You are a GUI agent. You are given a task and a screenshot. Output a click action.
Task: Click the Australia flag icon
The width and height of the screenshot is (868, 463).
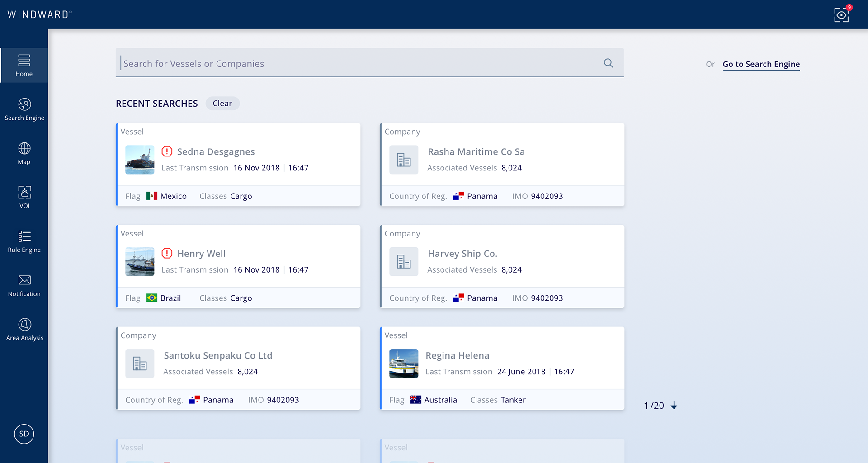pos(416,400)
